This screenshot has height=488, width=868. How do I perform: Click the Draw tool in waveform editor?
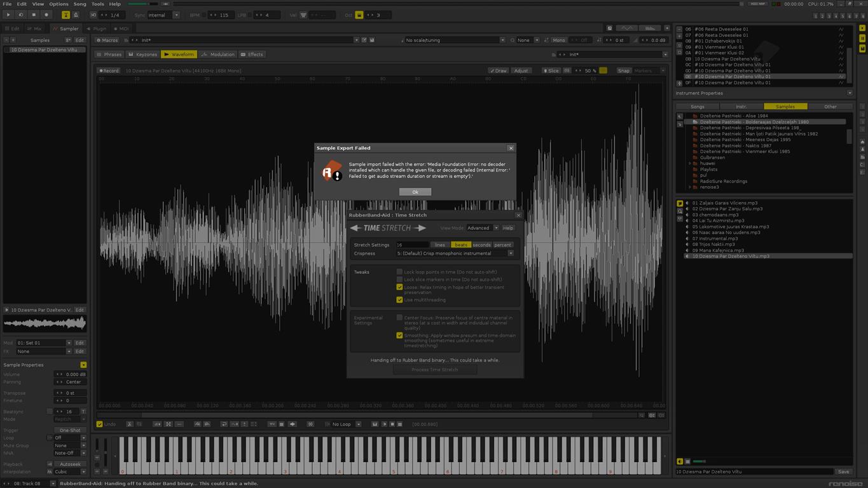(499, 71)
